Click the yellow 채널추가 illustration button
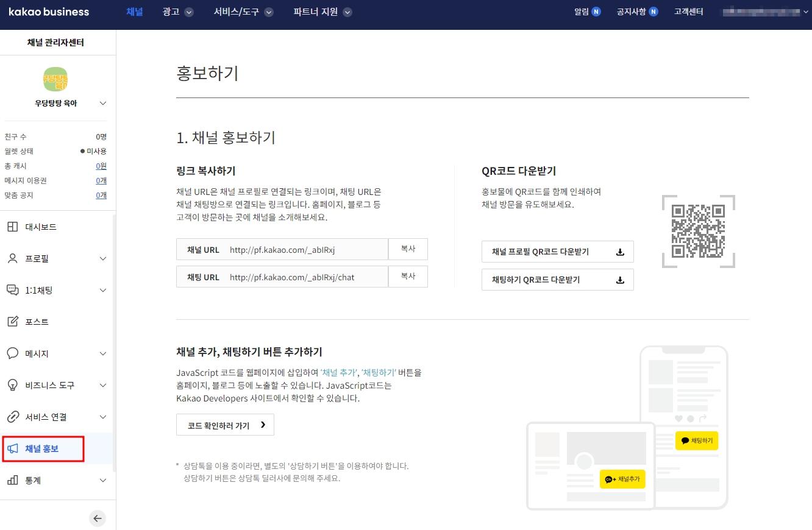The width and height of the screenshot is (812, 530). click(x=622, y=479)
